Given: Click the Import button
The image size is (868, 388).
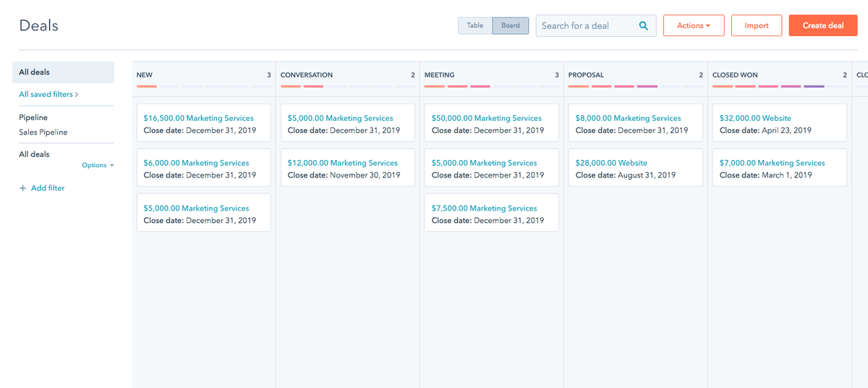Looking at the screenshot, I should coord(757,25).
